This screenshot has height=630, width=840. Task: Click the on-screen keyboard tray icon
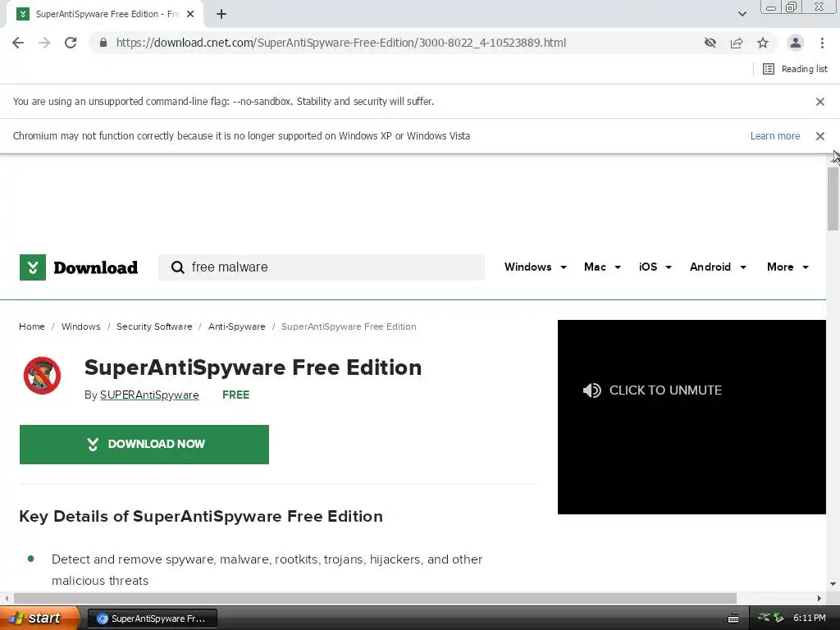pos(733,619)
